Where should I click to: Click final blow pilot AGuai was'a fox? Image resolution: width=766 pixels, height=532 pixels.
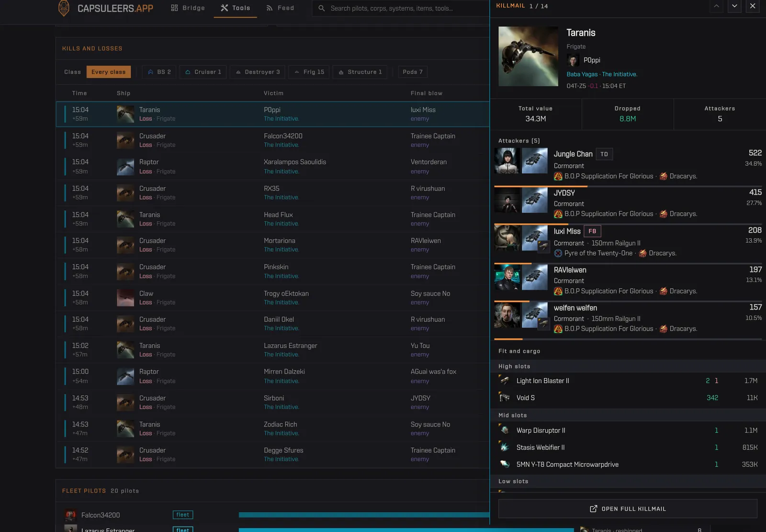[433, 372]
